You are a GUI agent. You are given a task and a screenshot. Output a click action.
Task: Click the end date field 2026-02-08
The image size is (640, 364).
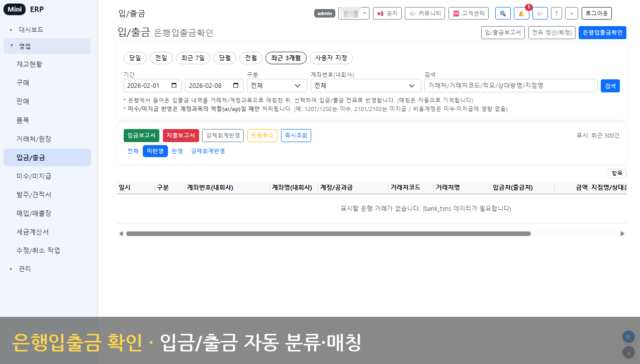[215, 86]
